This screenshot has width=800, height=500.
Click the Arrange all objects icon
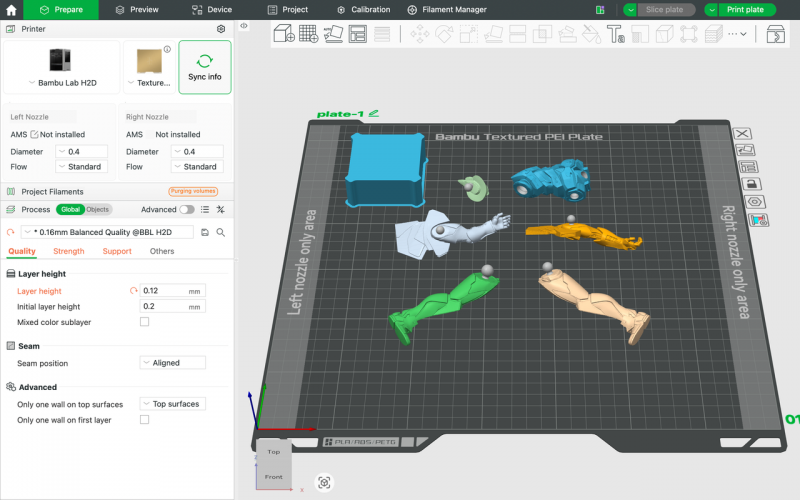(x=358, y=34)
